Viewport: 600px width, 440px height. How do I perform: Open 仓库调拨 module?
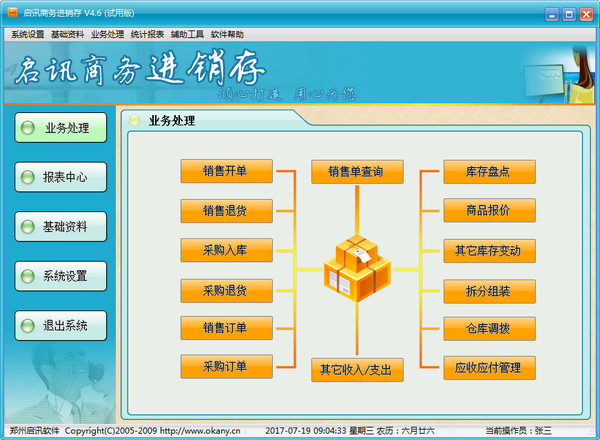(489, 329)
